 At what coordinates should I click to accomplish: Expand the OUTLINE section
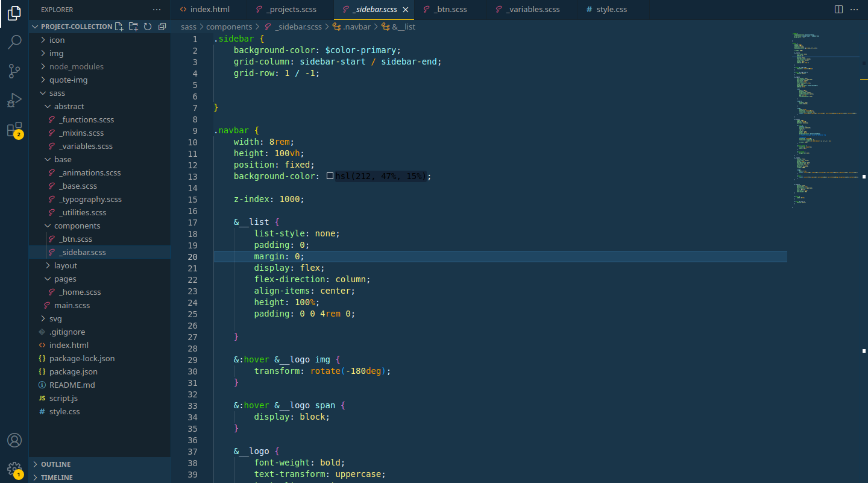point(99,464)
